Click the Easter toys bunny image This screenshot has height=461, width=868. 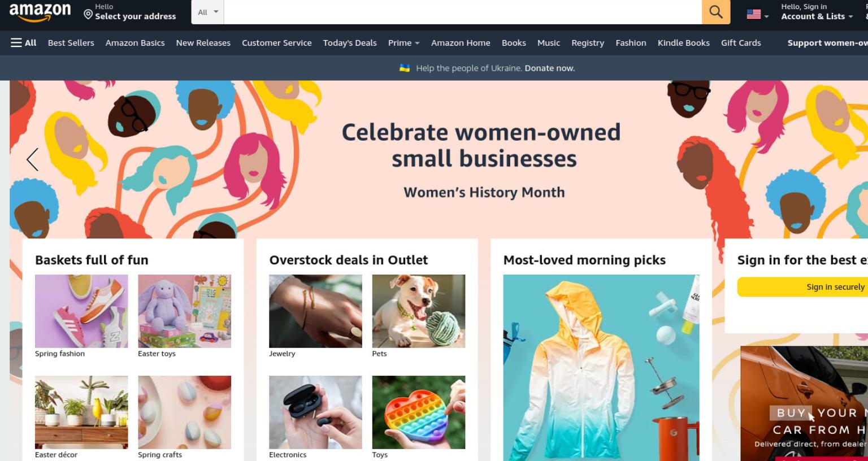click(x=184, y=311)
